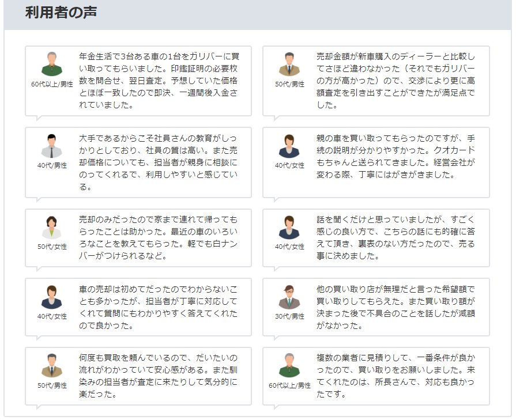
Task: Click the 60代以上/男性 label under the 年金生活 review avatar
Action: [x=52, y=84]
